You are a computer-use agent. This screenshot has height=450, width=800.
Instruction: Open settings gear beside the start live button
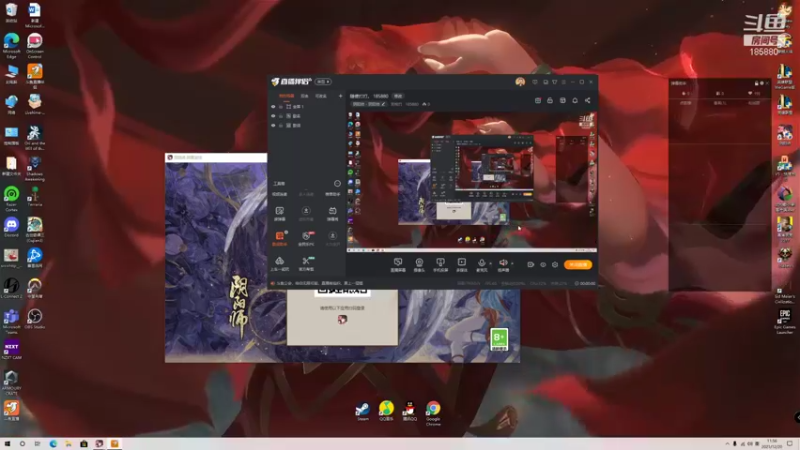555,265
